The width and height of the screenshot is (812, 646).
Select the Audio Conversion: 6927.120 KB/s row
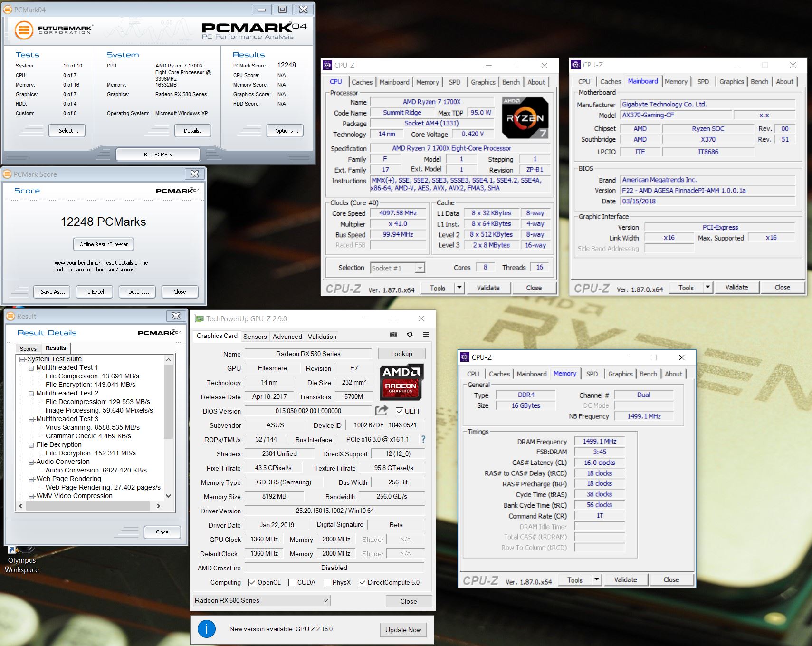[96, 470]
